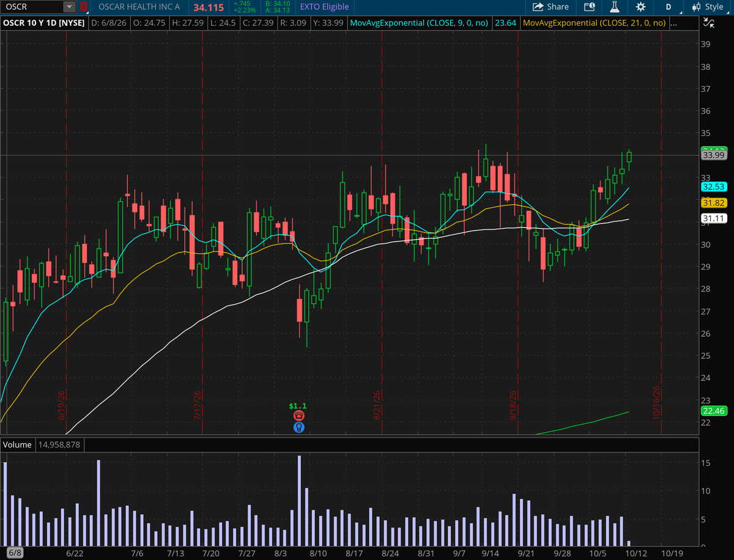This screenshot has height=560, width=734.
Task: Click the earnings phone icon under $1.1
Action: 298,416
